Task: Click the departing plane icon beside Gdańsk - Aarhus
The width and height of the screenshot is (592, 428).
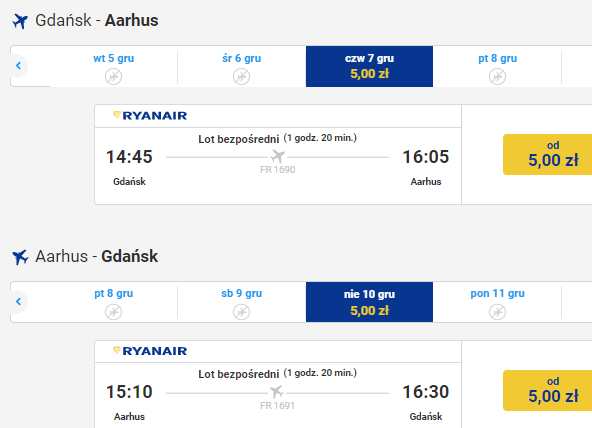Action: [20, 21]
